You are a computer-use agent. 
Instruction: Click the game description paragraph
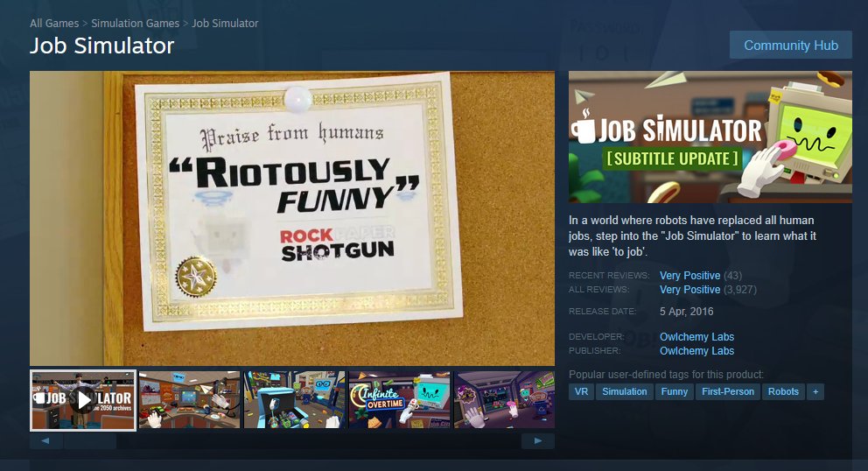(x=692, y=235)
